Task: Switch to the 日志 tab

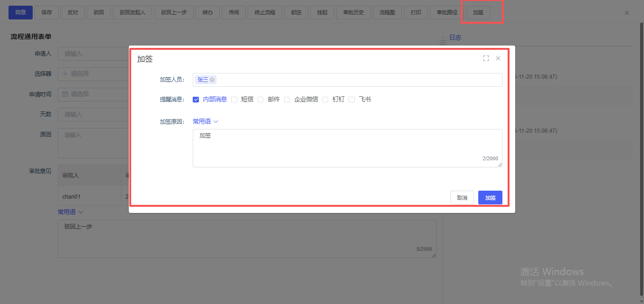Action: 455,37
